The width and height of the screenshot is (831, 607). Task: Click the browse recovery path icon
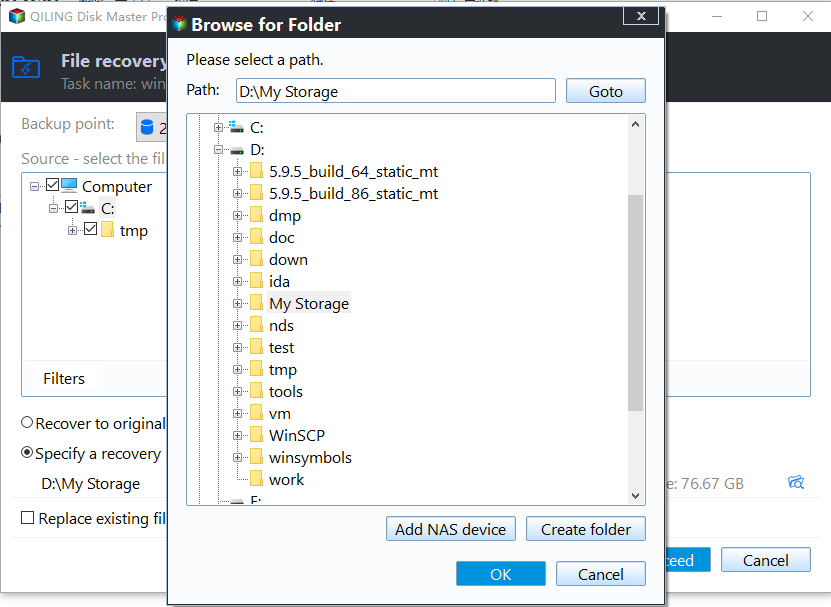tap(796, 482)
